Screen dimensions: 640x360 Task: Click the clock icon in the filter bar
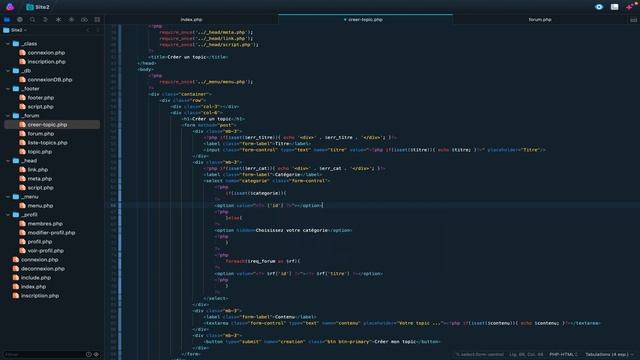[x=89, y=354]
